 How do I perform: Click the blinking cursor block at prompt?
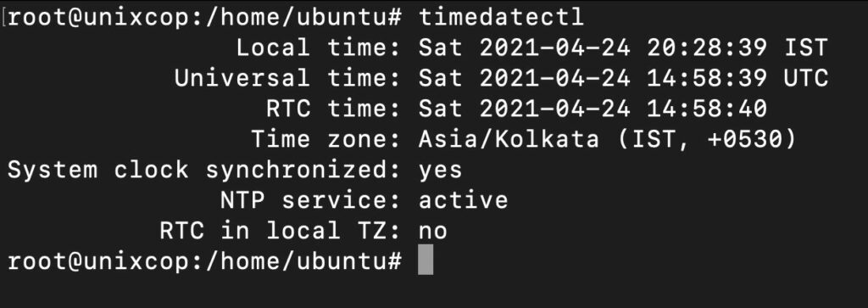pos(426,261)
